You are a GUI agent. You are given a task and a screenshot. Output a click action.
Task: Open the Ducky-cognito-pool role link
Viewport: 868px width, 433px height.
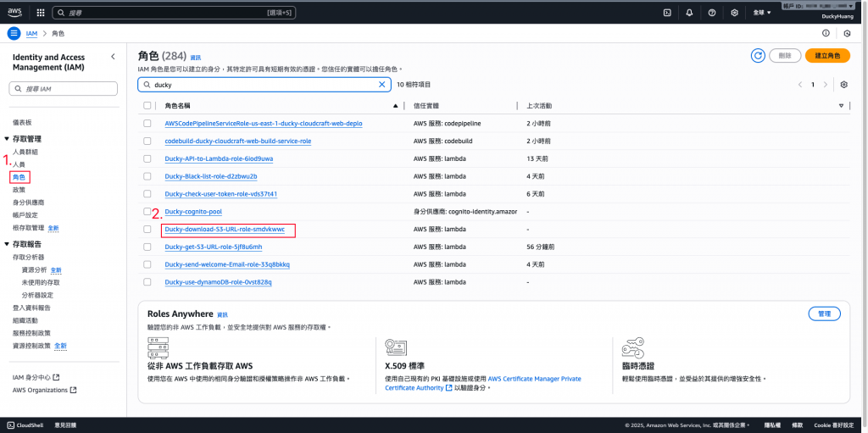[x=194, y=212]
